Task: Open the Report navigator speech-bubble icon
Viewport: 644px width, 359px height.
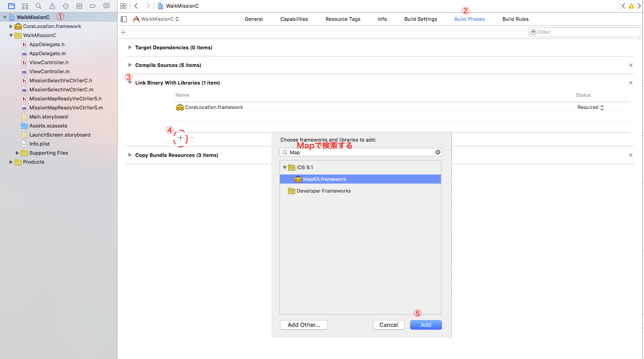Action: pos(106,6)
